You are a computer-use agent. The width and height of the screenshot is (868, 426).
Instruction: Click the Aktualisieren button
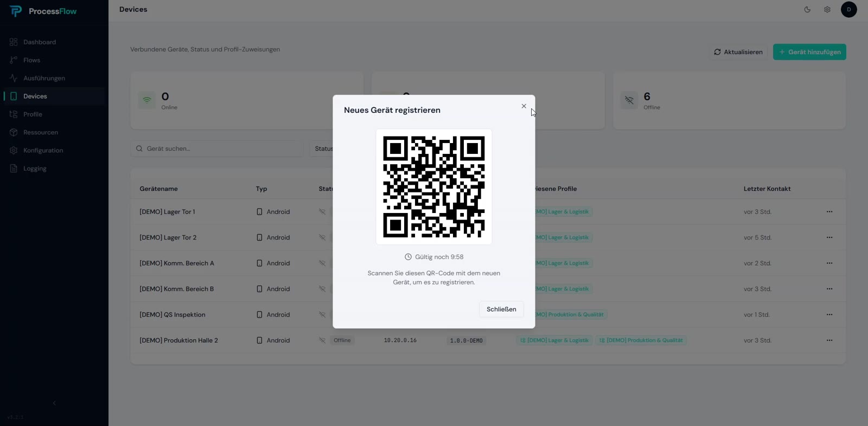(x=738, y=52)
